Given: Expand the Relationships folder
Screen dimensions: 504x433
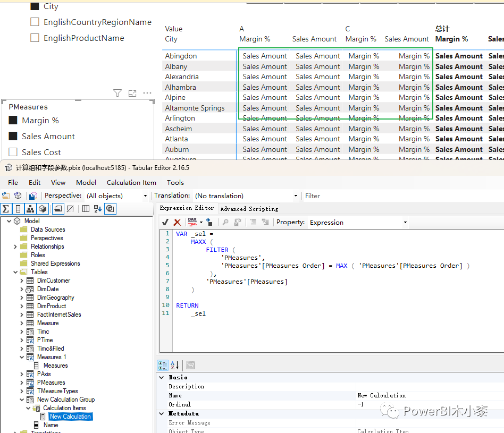Looking at the screenshot, I should pyautogui.click(x=15, y=247).
